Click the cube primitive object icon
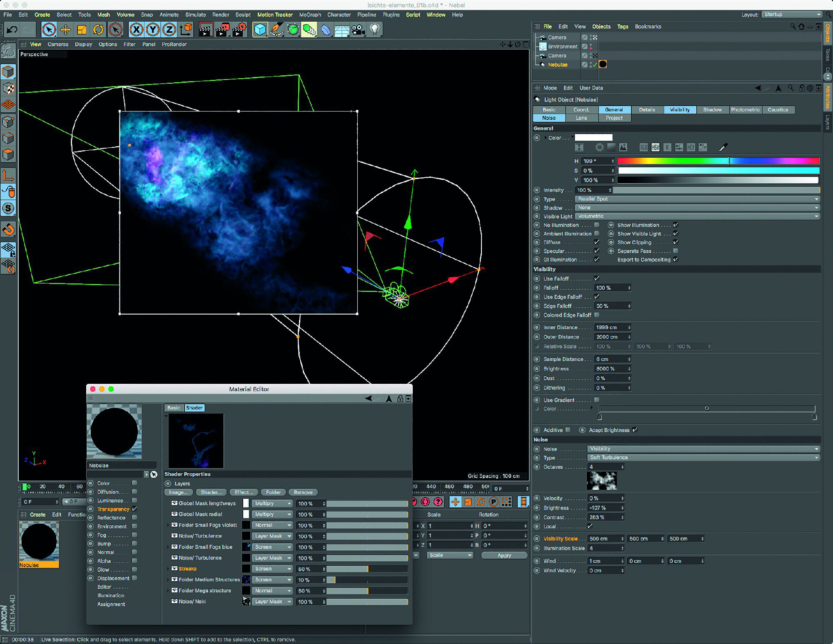Image resolution: width=833 pixels, height=644 pixels. pyautogui.click(x=260, y=30)
